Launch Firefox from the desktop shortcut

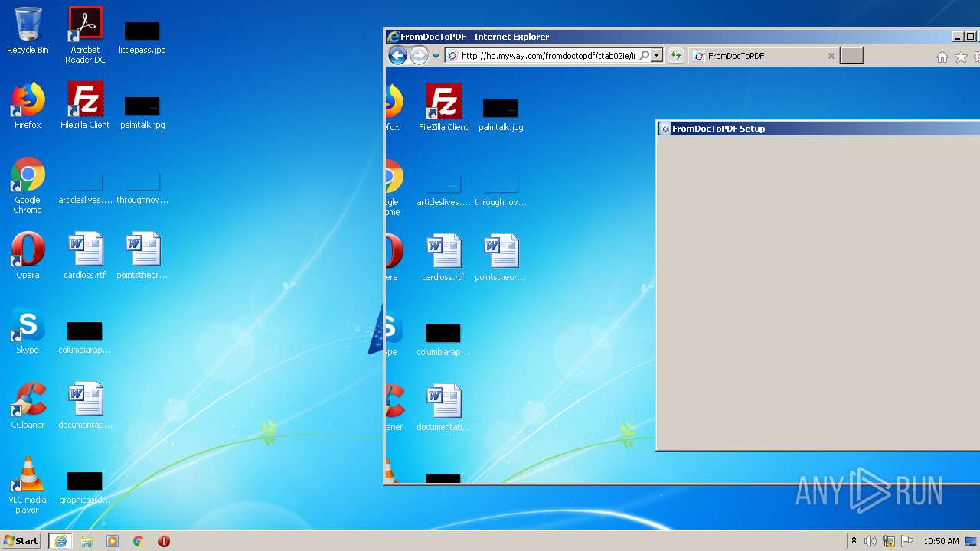tap(28, 106)
